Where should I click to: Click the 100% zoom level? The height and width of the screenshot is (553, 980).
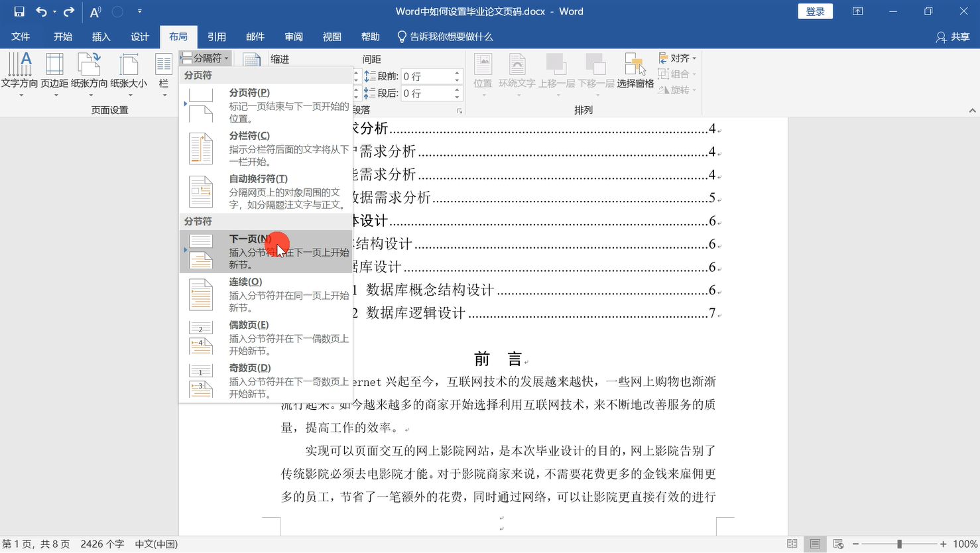pyautogui.click(x=965, y=544)
